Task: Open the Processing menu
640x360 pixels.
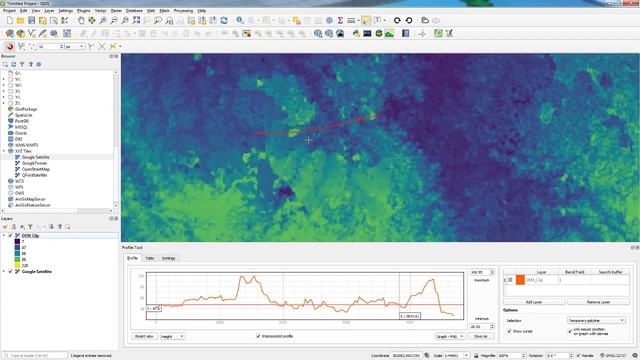Action: point(183,11)
